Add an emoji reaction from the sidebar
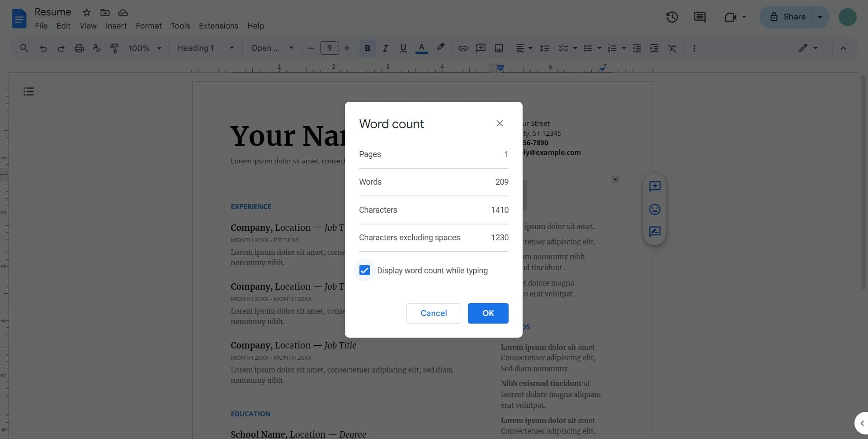 pos(654,209)
